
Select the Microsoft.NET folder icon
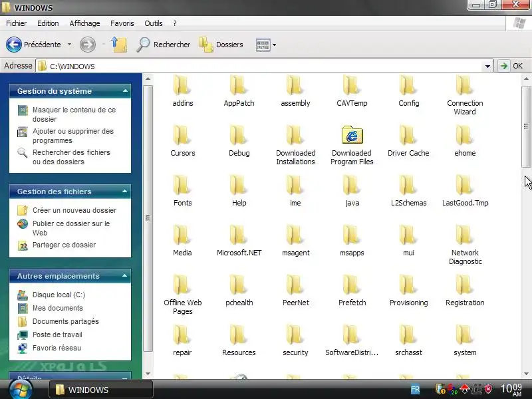click(239, 235)
